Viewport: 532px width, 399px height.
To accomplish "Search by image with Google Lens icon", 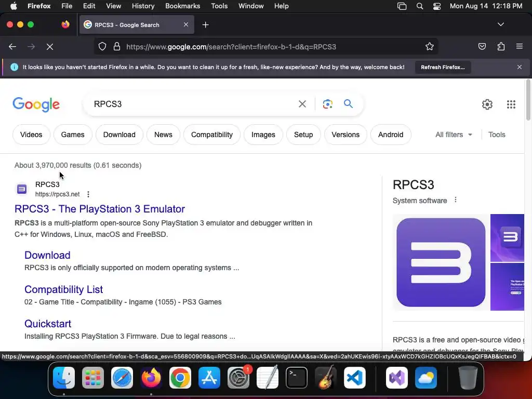I will pos(327,104).
